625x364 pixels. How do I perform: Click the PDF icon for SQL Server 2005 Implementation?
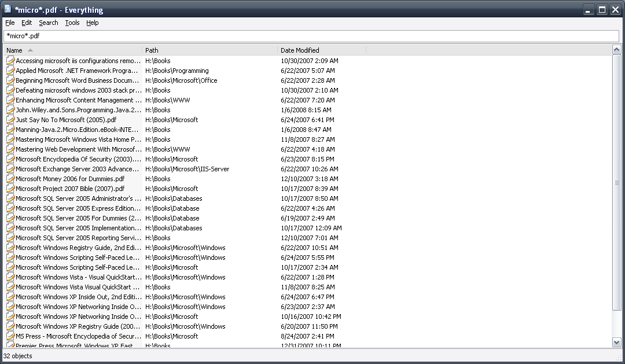(x=10, y=227)
